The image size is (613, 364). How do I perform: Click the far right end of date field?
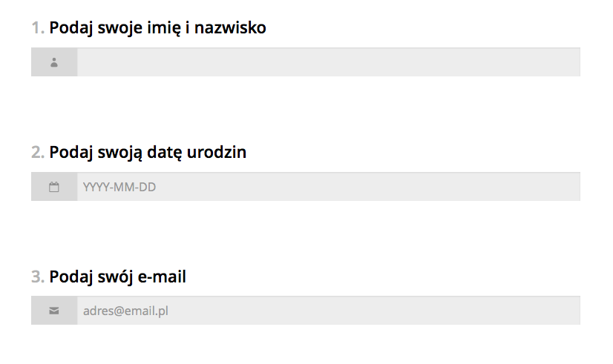pos(573,187)
